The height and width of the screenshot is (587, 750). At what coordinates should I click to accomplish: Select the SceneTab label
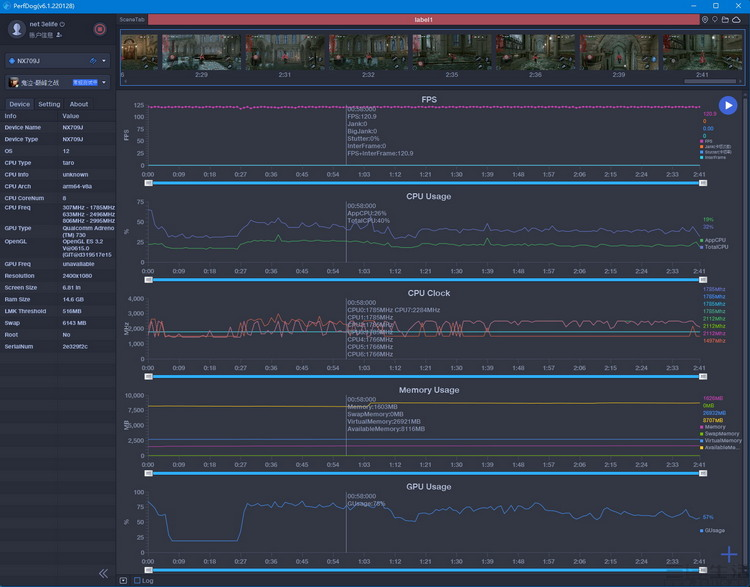132,20
